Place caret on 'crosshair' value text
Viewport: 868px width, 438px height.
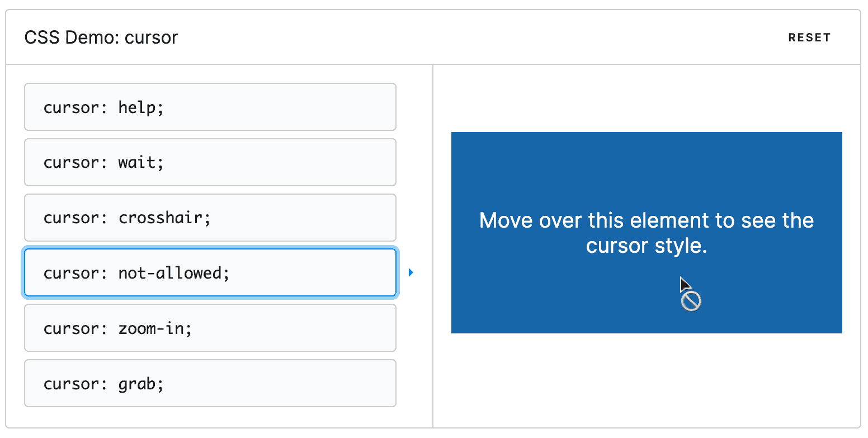tap(160, 218)
